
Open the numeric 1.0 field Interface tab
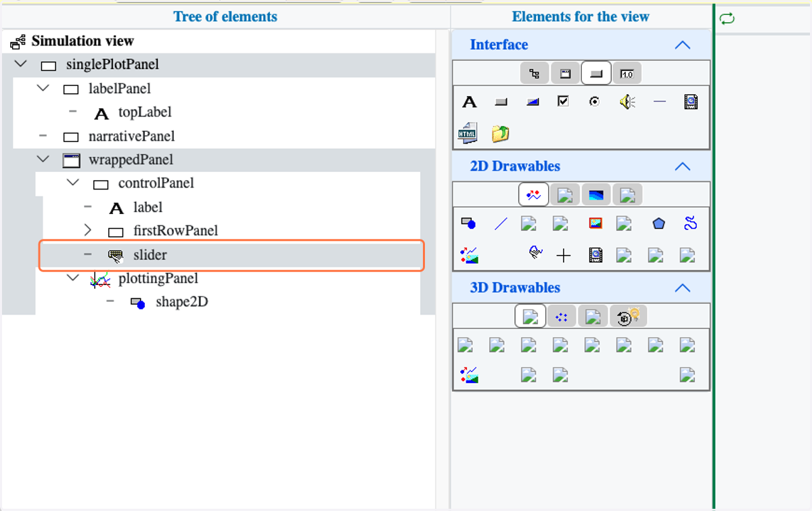click(x=627, y=73)
